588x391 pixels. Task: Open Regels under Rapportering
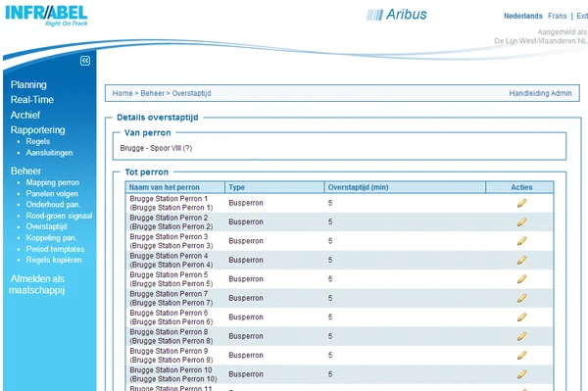tap(38, 141)
